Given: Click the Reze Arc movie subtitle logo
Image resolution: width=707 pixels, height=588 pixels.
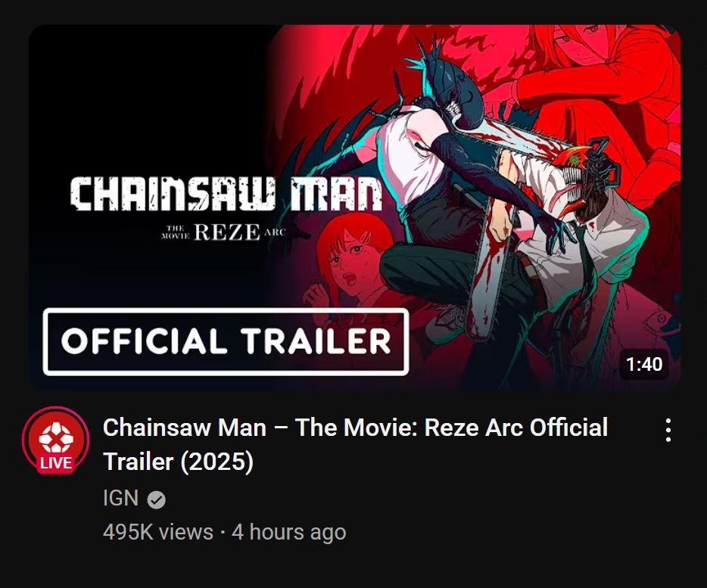Looking at the screenshot, I should coord(223,232).
